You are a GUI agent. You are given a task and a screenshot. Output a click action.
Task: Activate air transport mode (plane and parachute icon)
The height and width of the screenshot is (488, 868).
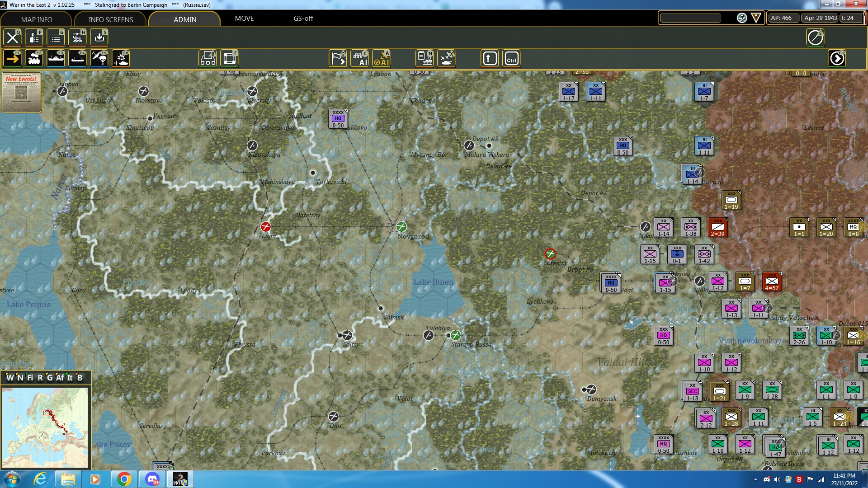[99, 59]
